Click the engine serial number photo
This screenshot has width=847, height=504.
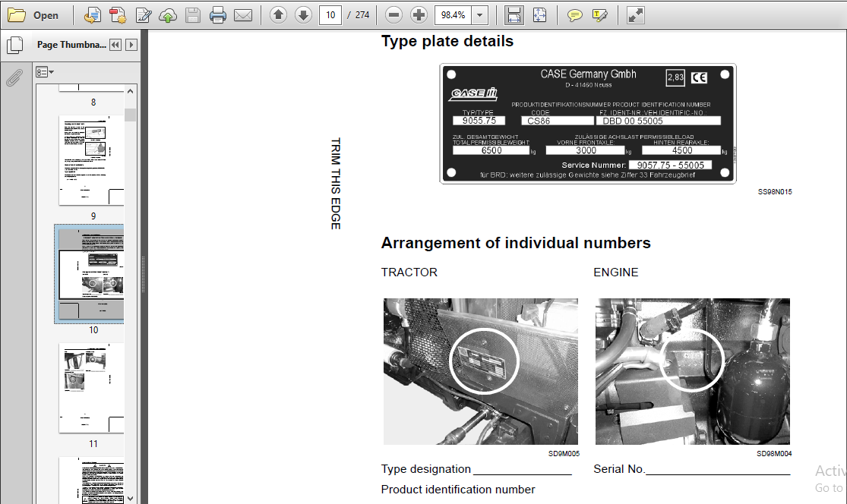693,371
